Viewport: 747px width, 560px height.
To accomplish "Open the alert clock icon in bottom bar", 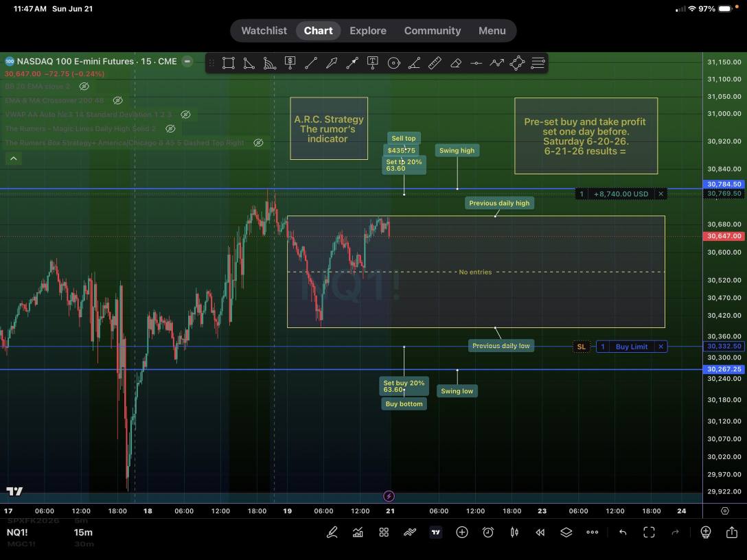I will pos(488,533).
